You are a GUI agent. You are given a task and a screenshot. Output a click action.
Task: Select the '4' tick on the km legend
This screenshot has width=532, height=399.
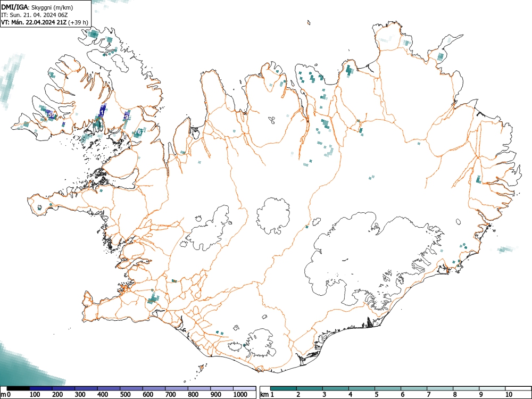(x=351, y=394)
